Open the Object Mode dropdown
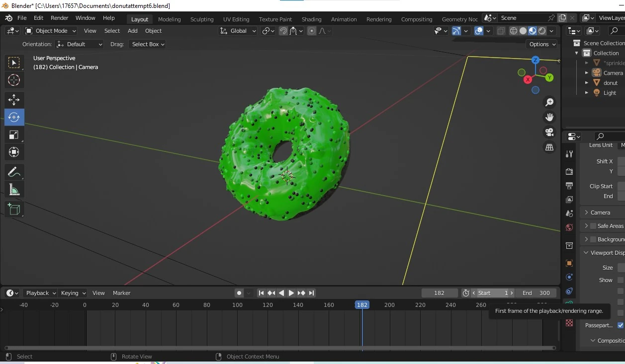The width and height of the screenshot is (625, 364). point(51,31)
